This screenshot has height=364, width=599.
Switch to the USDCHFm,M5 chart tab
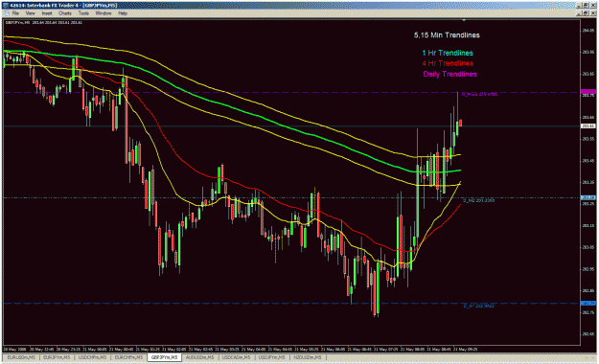92,357
